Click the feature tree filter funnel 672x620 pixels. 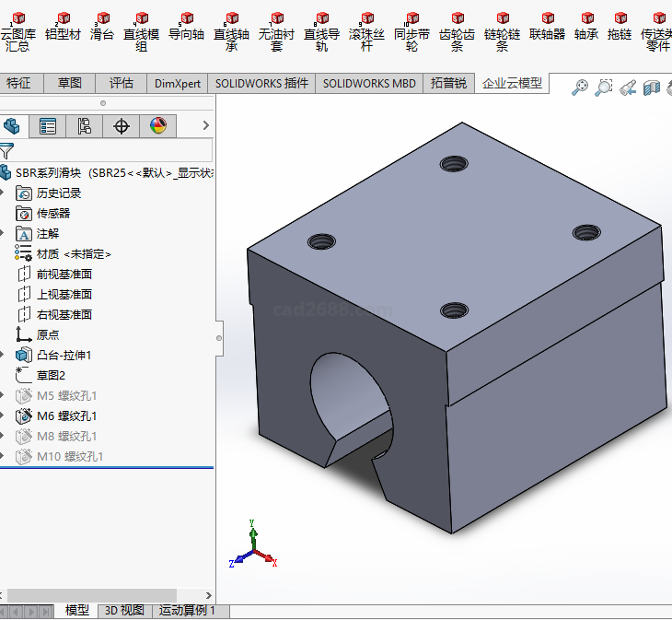pos(7,151)
